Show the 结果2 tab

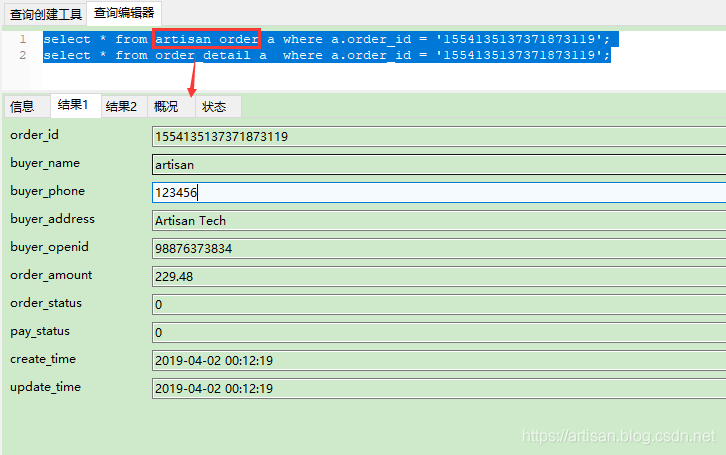click(122, 106)
